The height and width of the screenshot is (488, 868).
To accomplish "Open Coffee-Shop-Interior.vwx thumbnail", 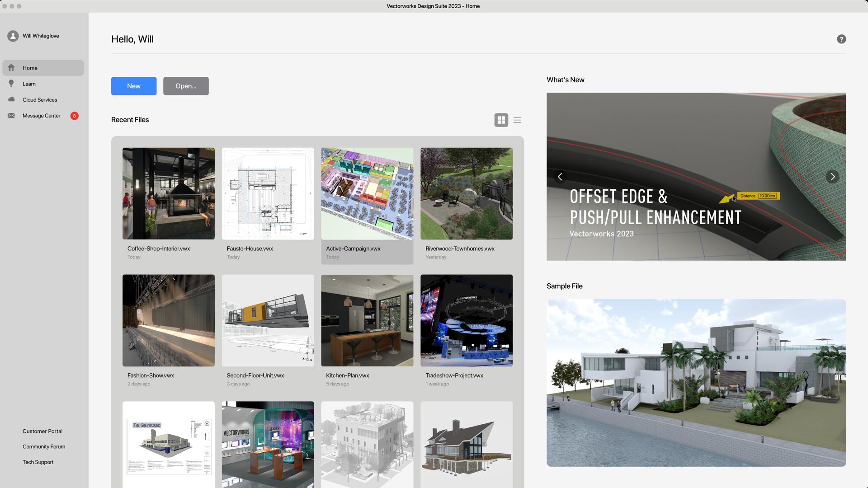I will click(x=169, y=193).
